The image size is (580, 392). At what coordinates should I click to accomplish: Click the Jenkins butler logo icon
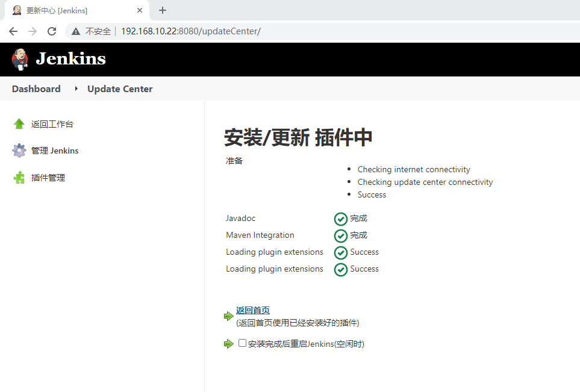(x=20, y=59)
